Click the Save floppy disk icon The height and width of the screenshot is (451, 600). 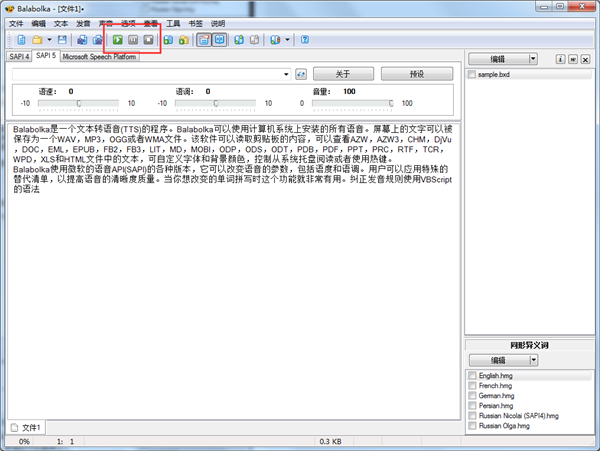click(62, 40)
